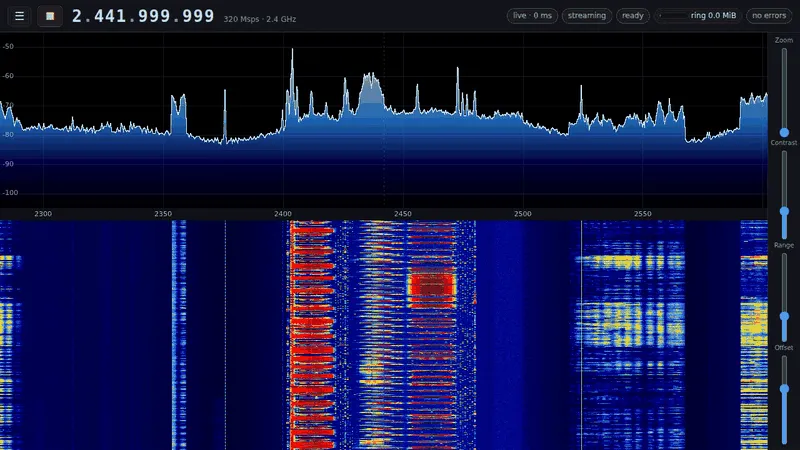Viewport: 800px width, 450px height.
Task: Click the no errors status pill
Action: click(x=769, y=16)
